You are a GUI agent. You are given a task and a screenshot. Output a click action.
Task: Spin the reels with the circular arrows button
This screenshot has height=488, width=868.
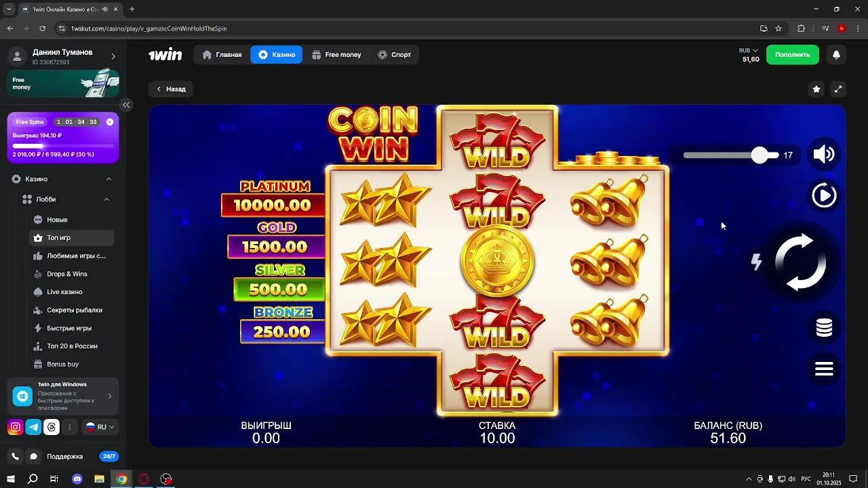800,262
